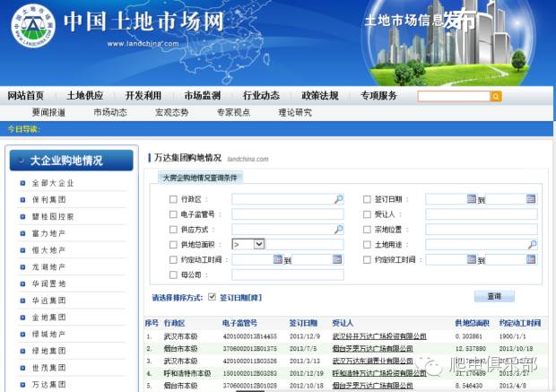
Task: Click bullet icon beside 全部大企业
Action: (x=22, y=183)
